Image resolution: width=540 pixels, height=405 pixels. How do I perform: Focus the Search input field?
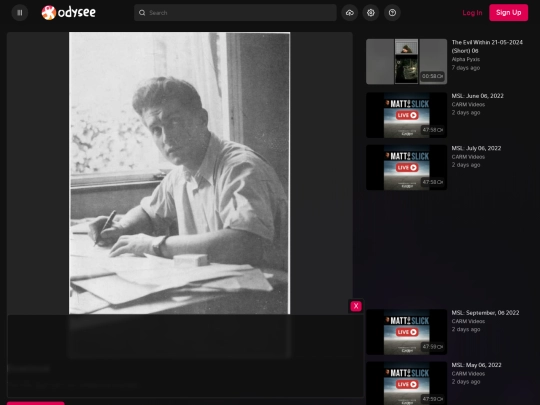pyautogui.click(x=235, y=13)
